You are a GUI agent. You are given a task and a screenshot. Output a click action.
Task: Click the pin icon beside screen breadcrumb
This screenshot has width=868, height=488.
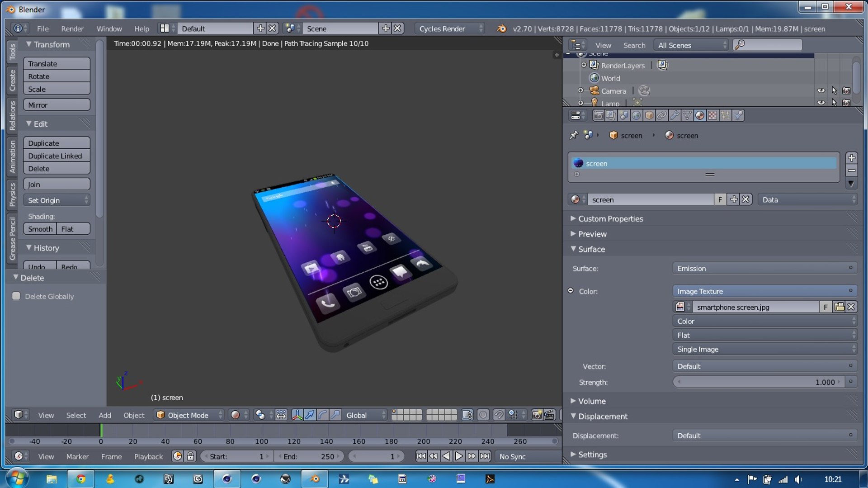574,135
